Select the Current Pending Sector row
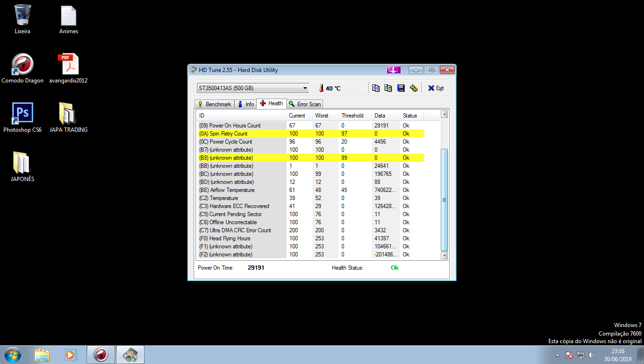 310,214
